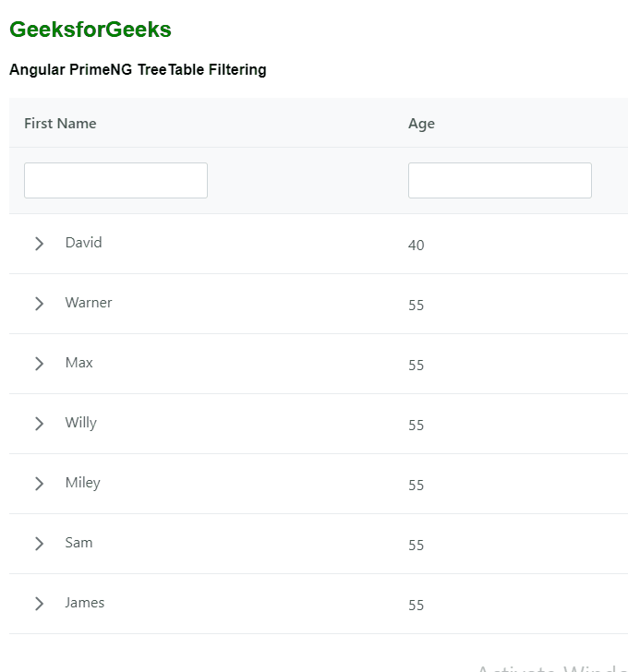Select the Max name cell
This screenshot has height=672, width=628.
click(78, 363)
